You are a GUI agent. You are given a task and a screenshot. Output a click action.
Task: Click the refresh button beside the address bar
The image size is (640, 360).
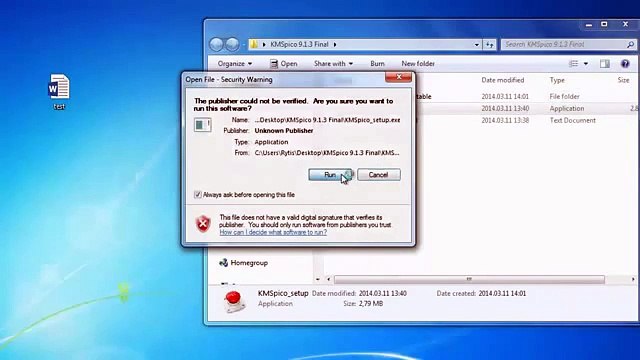click(x=489, y=44)
